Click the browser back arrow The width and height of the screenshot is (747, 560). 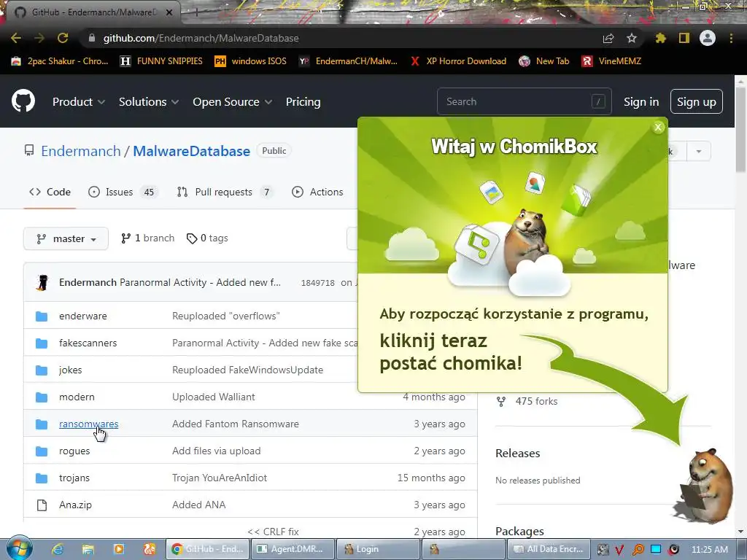point(16,38)
